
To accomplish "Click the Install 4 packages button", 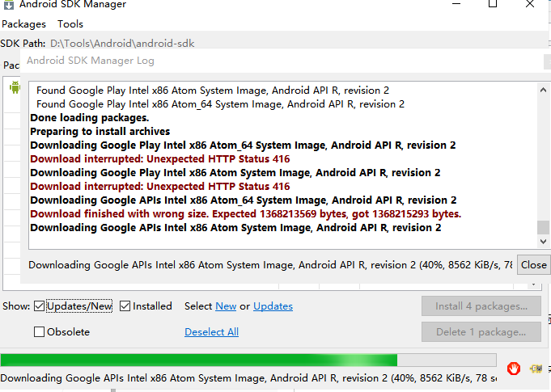I will tap(481, 306).
